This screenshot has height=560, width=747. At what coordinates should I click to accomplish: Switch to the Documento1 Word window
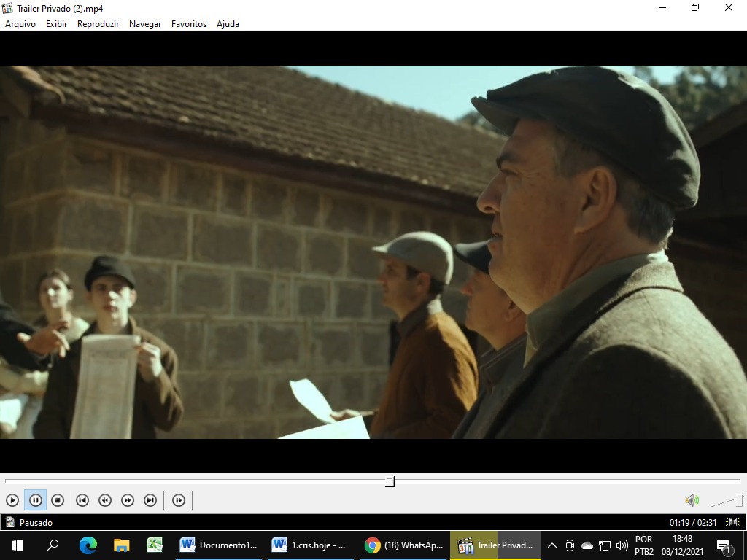[x=220, y=545]
